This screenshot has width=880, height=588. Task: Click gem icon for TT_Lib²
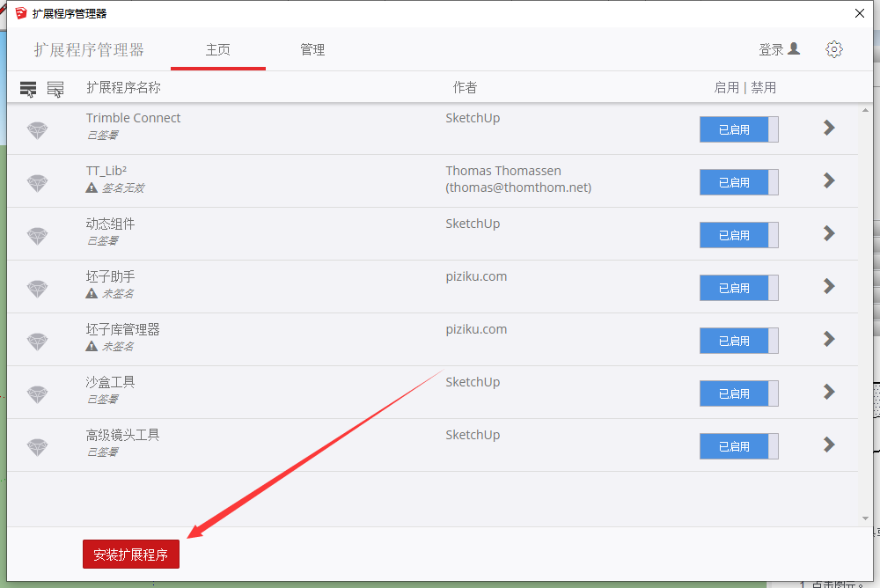coord(38,183)
